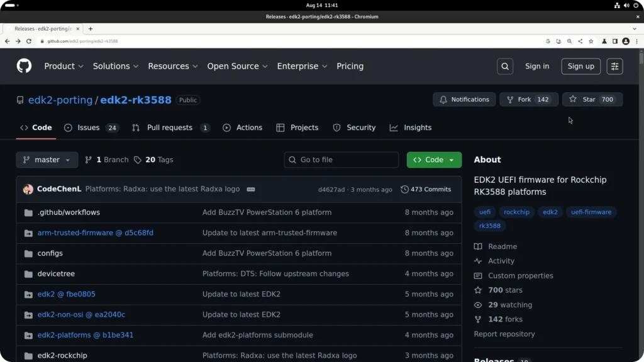Open the system power menu icon
Screen dimensions: 644x362
click(x=636, y=5)
